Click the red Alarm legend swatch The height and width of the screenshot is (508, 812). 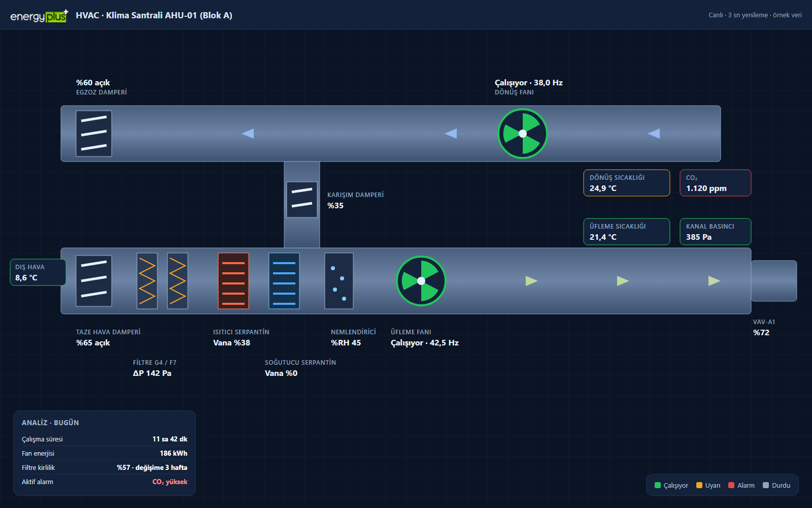731,485
